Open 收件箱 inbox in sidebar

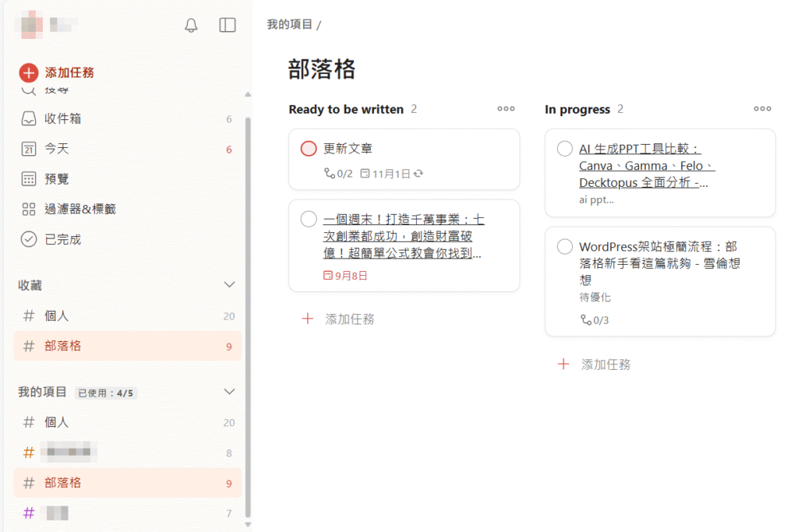point(62,118)
